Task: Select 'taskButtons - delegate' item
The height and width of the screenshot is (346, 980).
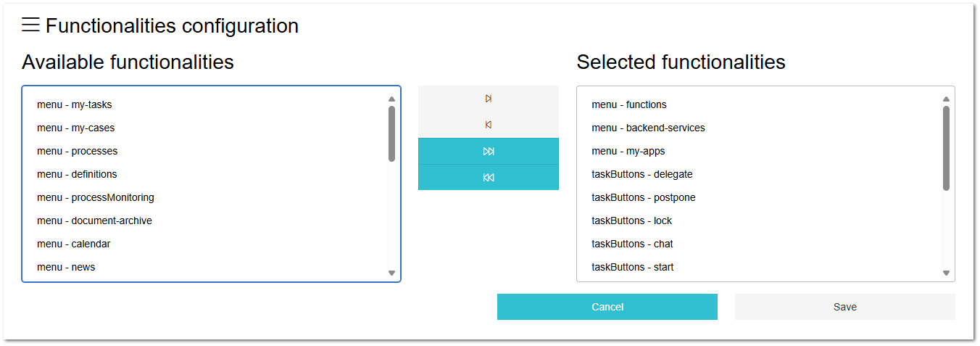Action: [760, 174]
